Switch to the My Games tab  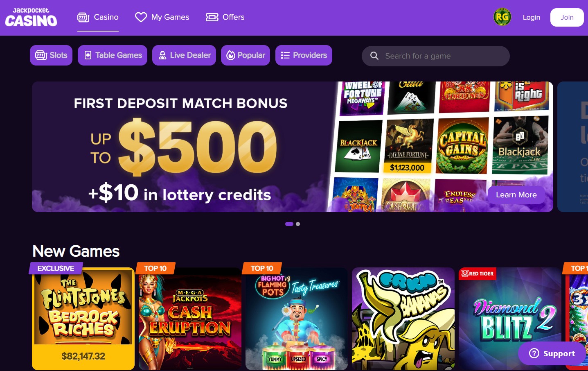162,17
